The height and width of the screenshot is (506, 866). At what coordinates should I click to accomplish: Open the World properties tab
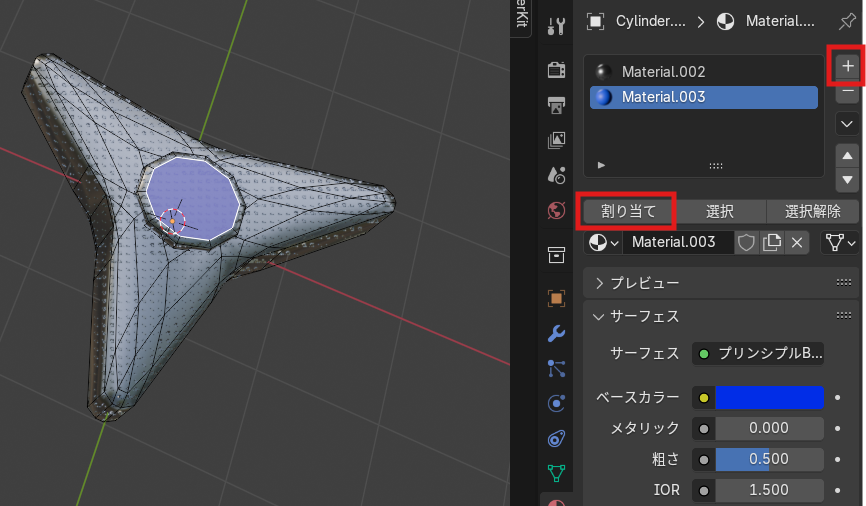556,210
